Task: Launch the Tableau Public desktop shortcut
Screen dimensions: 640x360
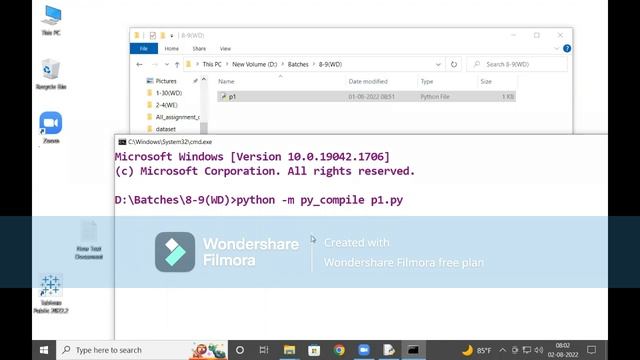Action: (x=51, y=294)
